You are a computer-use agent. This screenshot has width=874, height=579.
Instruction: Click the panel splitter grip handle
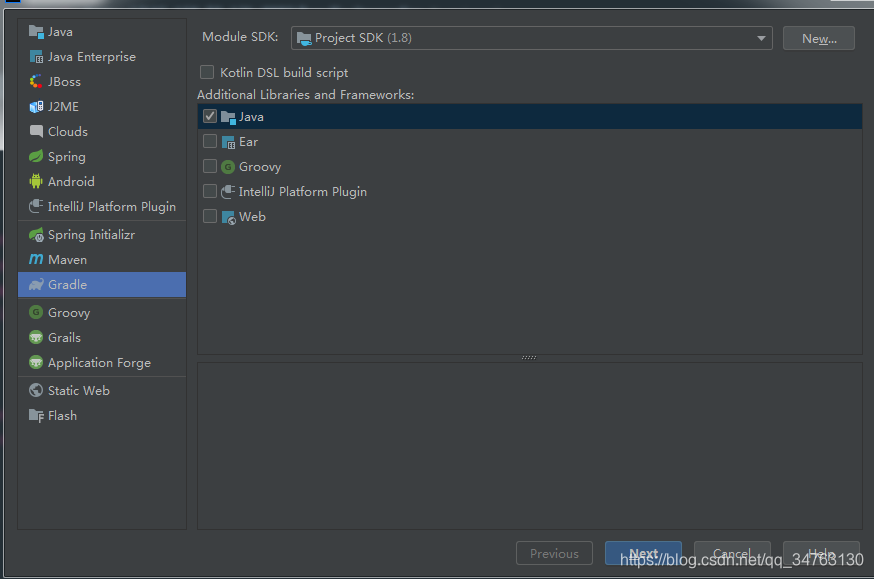point(529,358)
